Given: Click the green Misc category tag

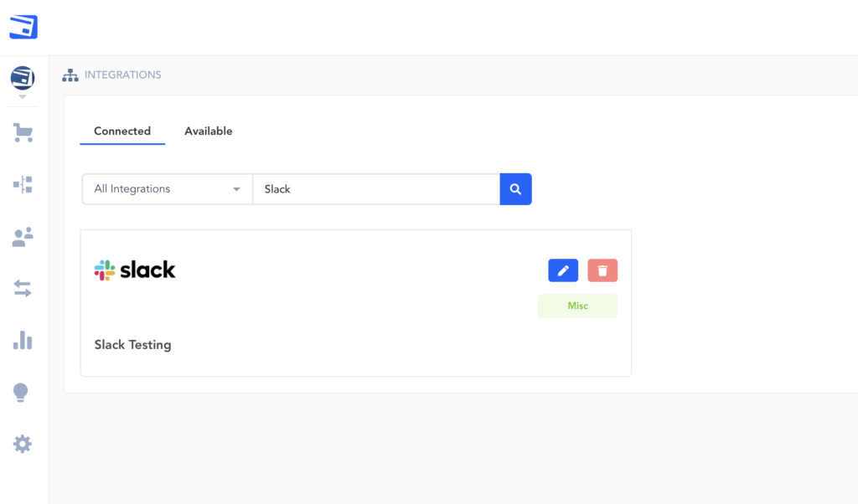Looking at the screenshot, I should 577,306.
